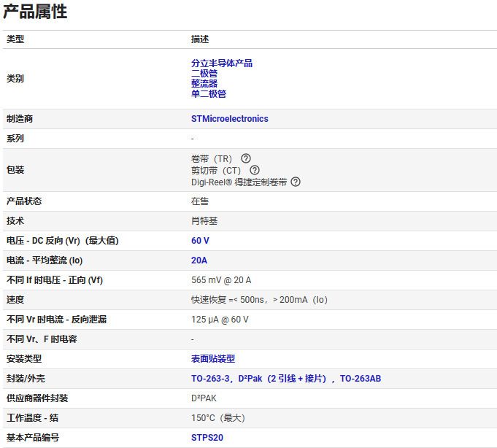Open the 表面贴装型 mounting type link
The image size is (497, 448).
tap(213, 359)
